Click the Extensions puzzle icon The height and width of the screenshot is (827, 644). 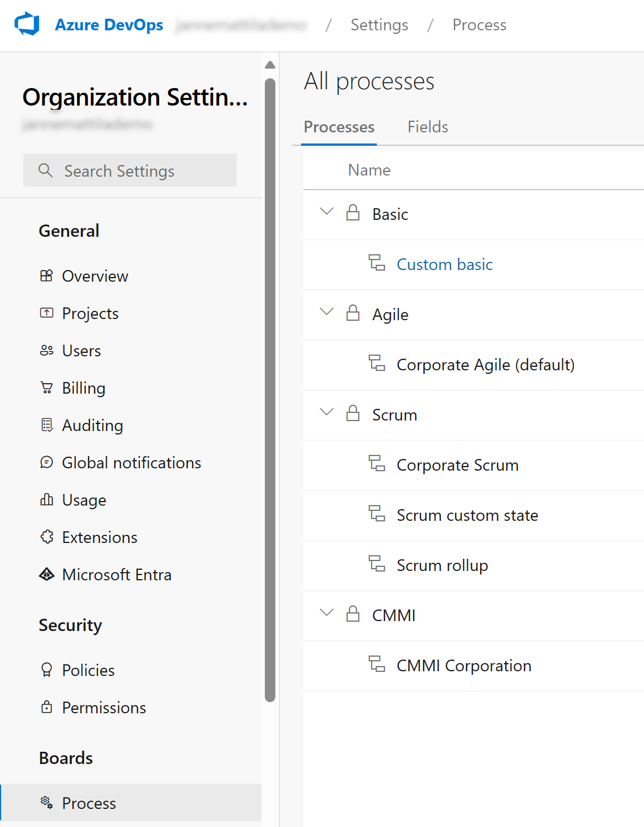[x=47, y=537]
